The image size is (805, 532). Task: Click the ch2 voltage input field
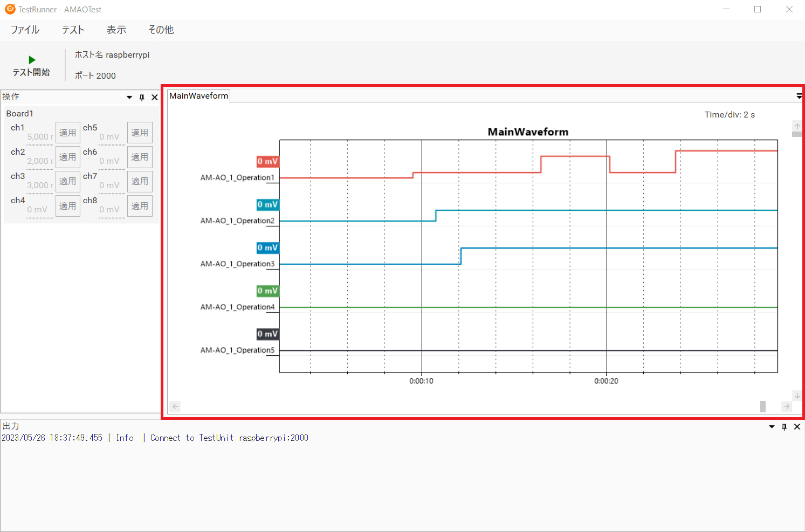click(x=40, y=161)
